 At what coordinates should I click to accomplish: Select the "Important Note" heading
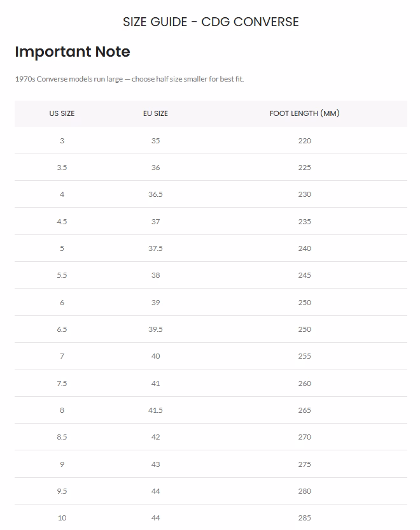[x=72, y=52]
